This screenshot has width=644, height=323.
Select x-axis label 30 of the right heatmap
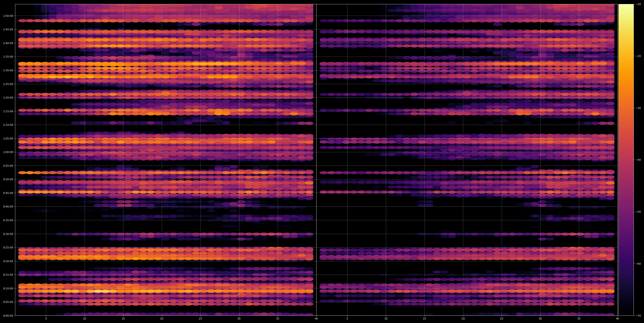coord(540,319)
